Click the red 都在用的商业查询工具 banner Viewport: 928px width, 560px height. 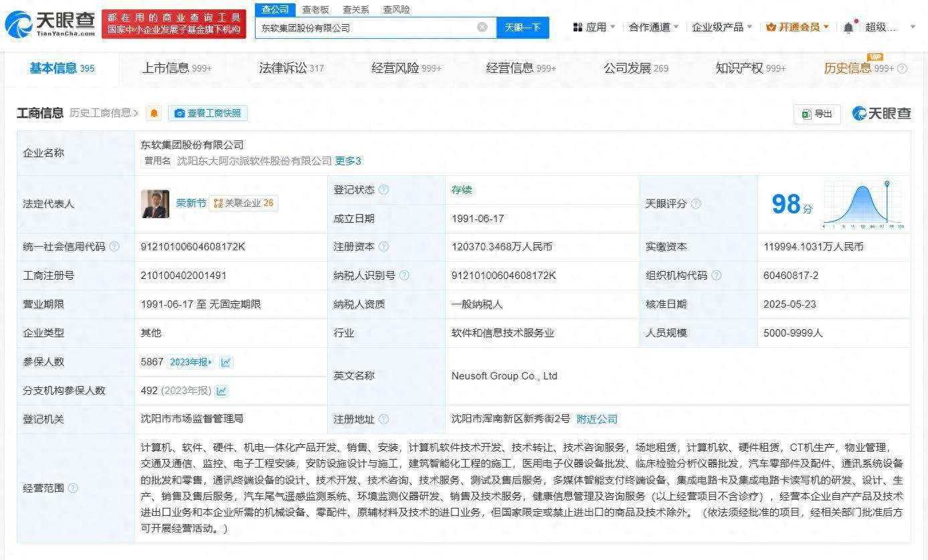point(174,24)
